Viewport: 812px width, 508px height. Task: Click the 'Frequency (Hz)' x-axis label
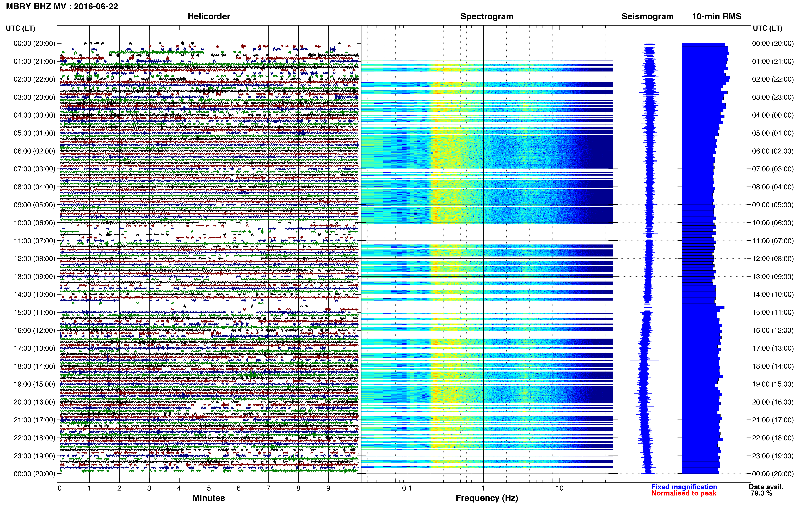pos(487,498)
